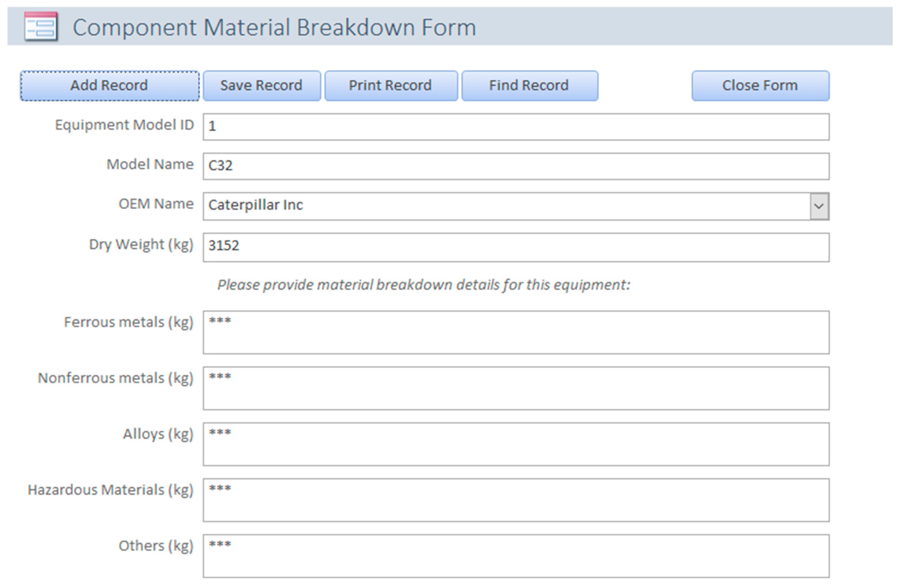Close the form with Close Form
This screenshot has width=900, height=588.
761,86
